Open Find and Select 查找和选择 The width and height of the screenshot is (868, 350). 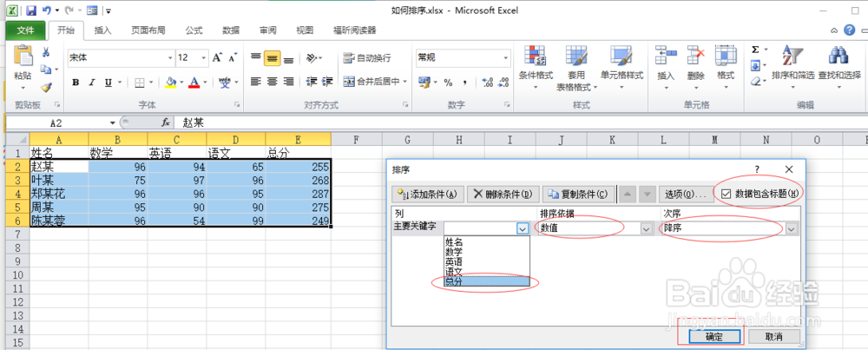pos(839,68)
